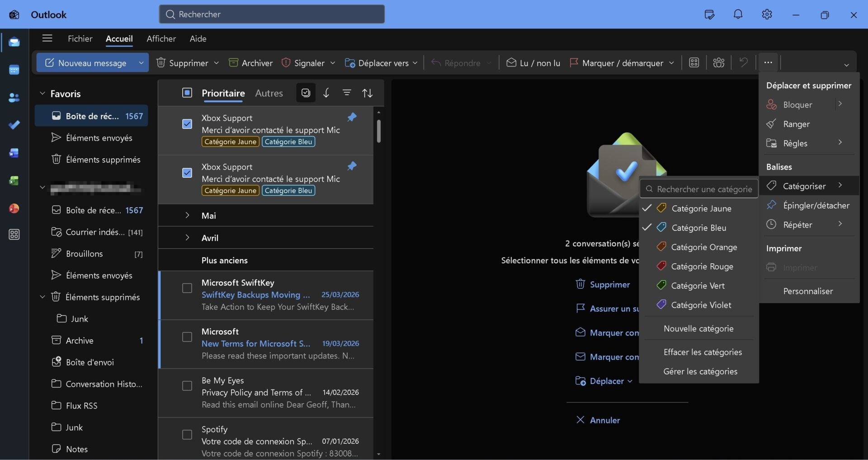Open the sort order arrows icon
The height and width of the screenshot is (460, 868).
[x=368, y=93]
